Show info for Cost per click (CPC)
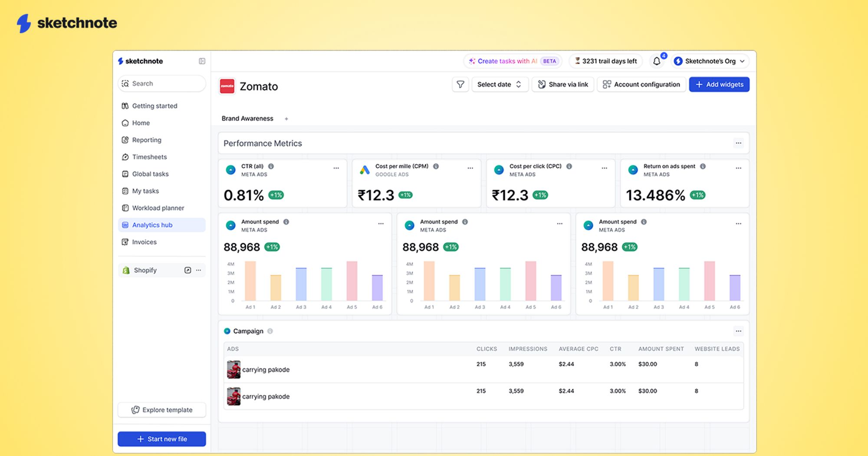The image size is (868, 456). pyautogui.click(x=569, y=166)
